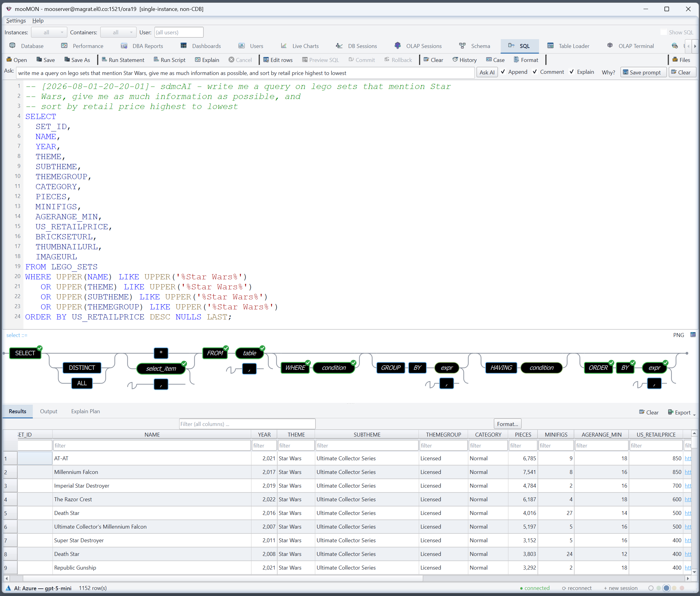The height and width of the screenshot is (596, 700).
Task: Explain the query plan
Action: pyautogui.click(x=207, y=60)
